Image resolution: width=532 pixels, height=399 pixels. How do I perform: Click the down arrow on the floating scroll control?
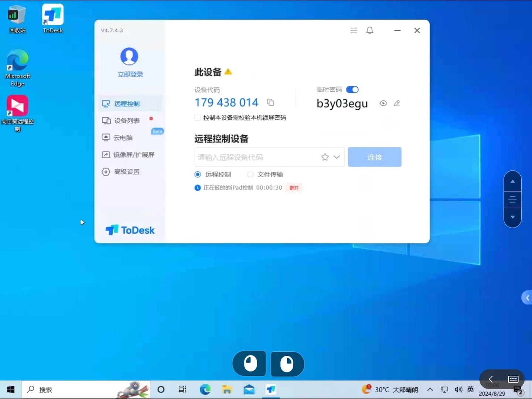tap(512, 217)
